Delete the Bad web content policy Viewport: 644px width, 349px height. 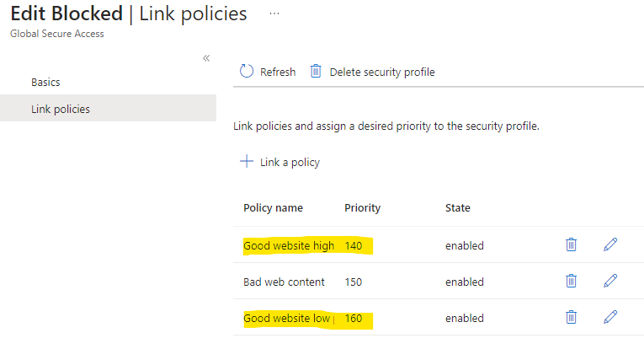(x=571, y=281)
